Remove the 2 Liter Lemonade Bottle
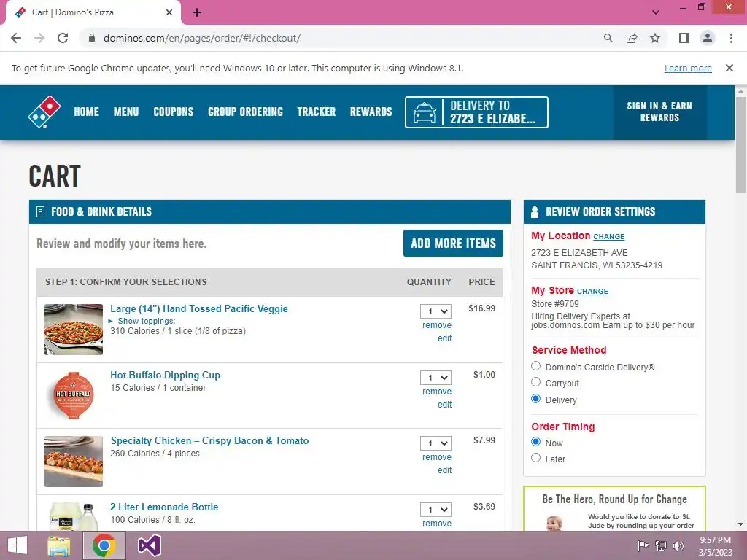The image size is (747, 560). pos(437,524)
